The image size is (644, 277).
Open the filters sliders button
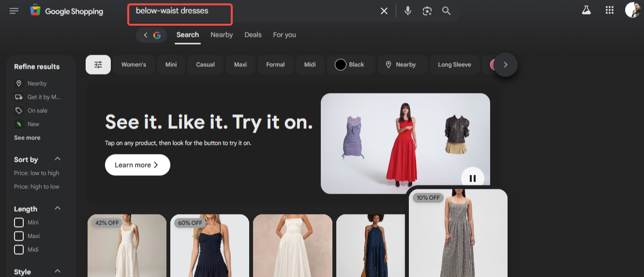98,64
